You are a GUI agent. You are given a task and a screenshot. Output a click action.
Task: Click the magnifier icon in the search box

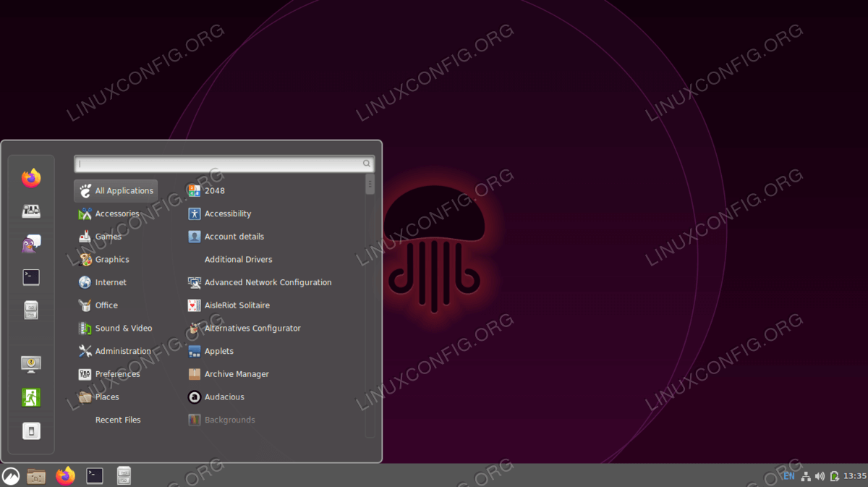367,164
